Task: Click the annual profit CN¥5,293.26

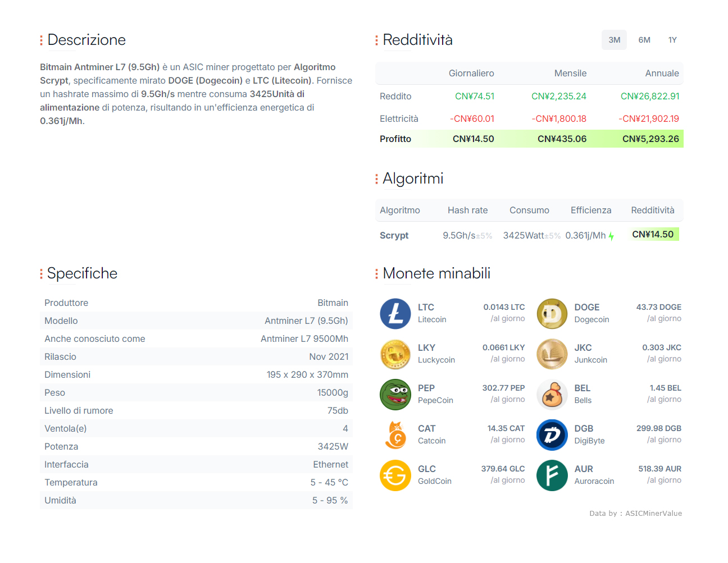Action: 650,139
